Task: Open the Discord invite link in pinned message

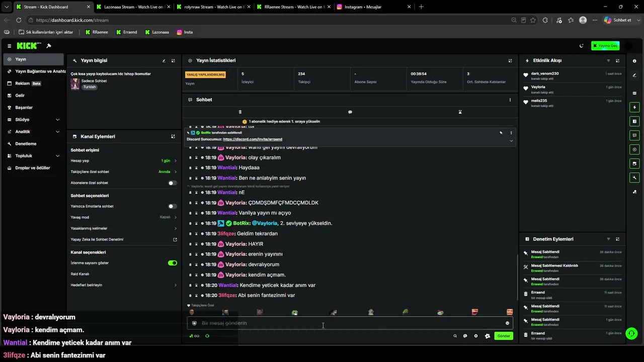Action: click(x=253, y=139)
